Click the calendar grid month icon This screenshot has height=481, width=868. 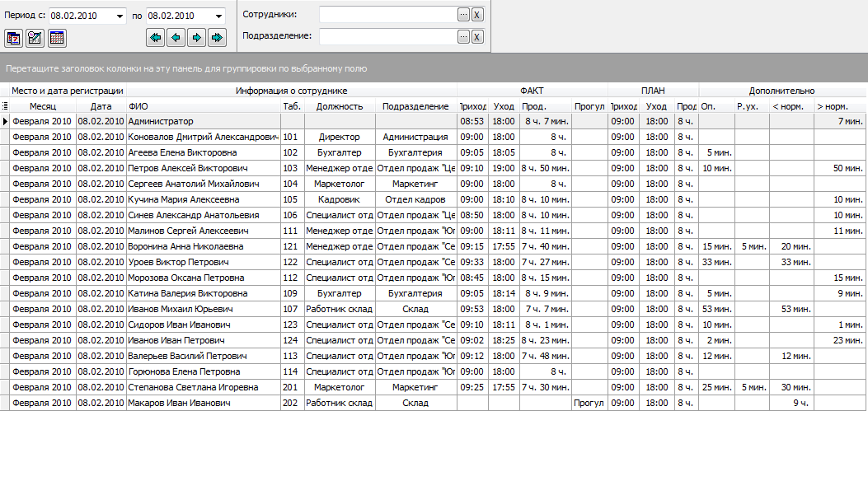[56, 38]
